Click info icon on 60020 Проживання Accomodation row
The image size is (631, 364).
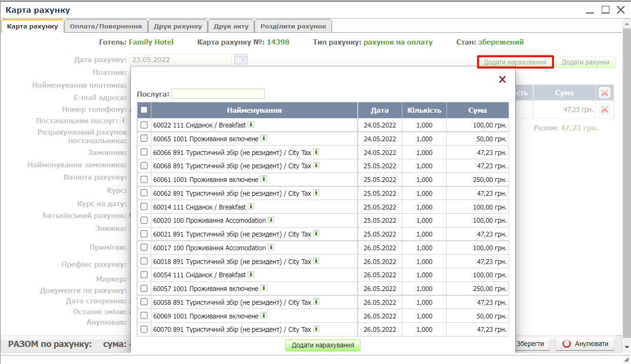tap(271, 220)
